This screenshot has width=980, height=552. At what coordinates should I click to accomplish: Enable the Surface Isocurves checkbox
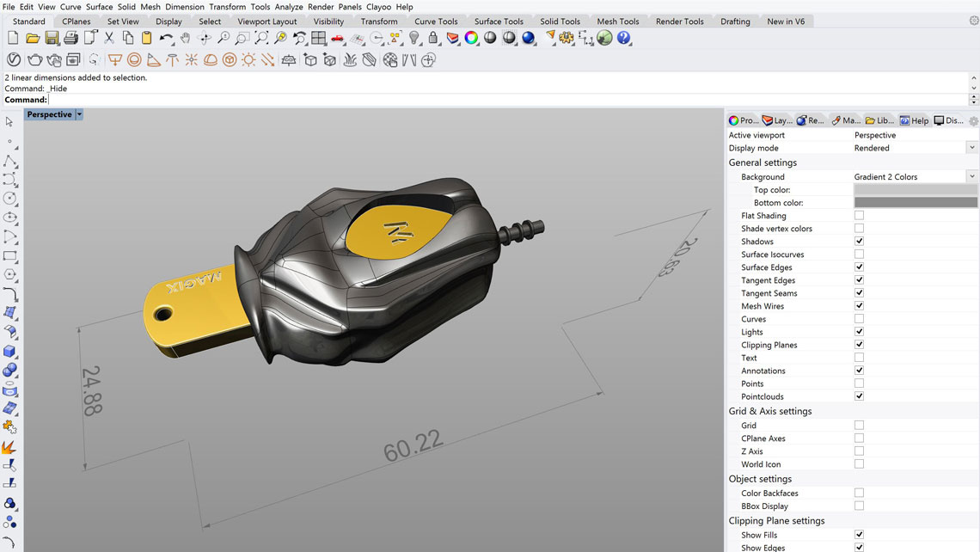pyautogui.click(x=860, y=255)
